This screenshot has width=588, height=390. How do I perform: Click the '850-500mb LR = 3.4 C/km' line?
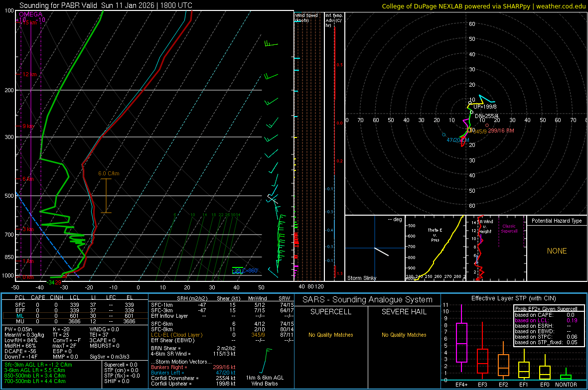[35, 376]
